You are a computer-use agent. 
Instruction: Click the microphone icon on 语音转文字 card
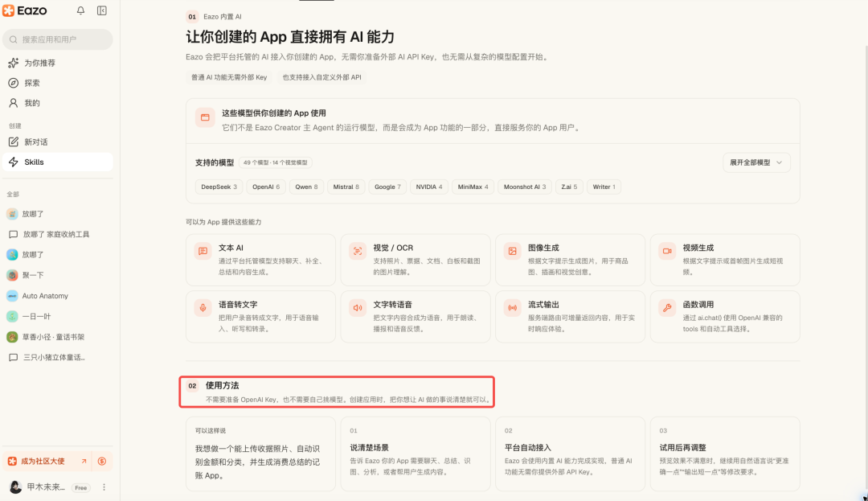(203, 308)
